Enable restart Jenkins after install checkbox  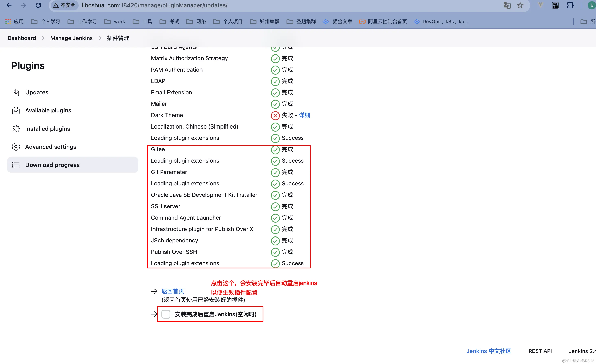pyautogui.click(x=166, y=314)
